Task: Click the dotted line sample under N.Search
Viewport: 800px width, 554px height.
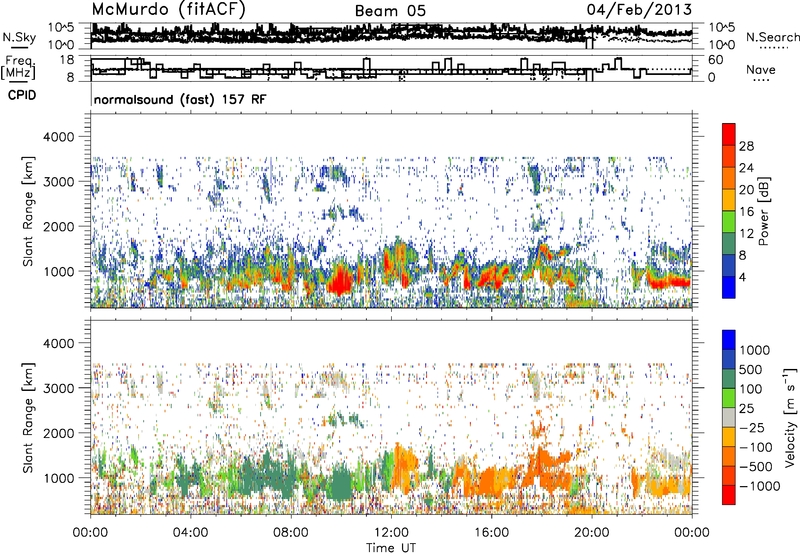Action: [x=774, y=48]
